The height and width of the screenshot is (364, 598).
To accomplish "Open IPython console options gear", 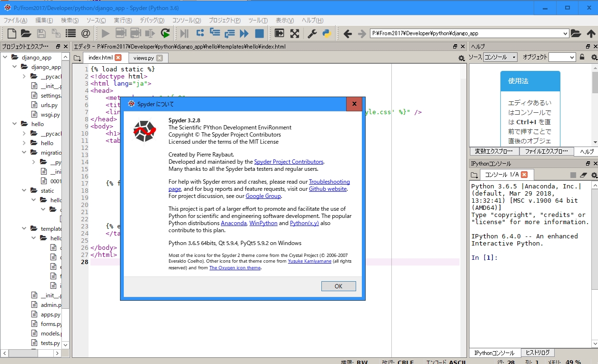I will click(594, 175).
